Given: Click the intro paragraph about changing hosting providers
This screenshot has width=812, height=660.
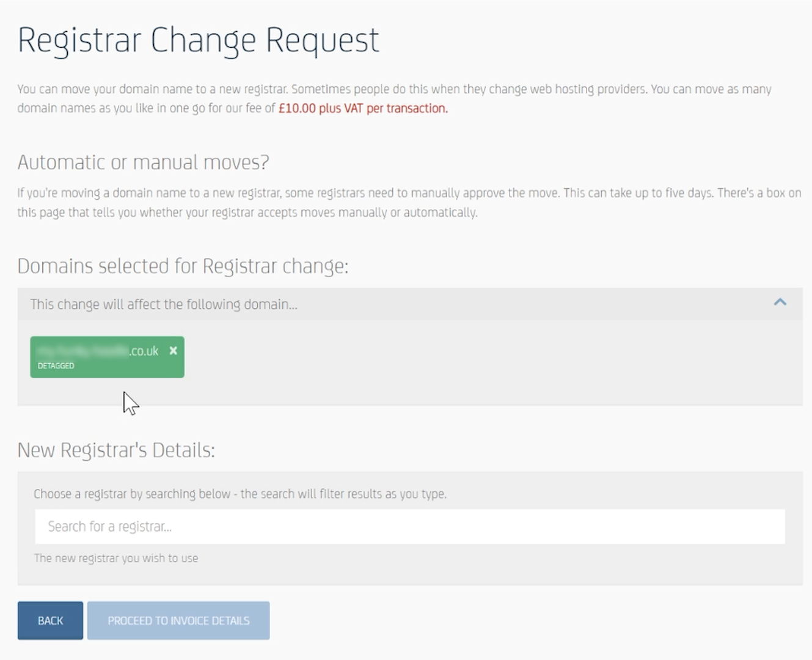Looking at the screenshot, I should 395,98.
